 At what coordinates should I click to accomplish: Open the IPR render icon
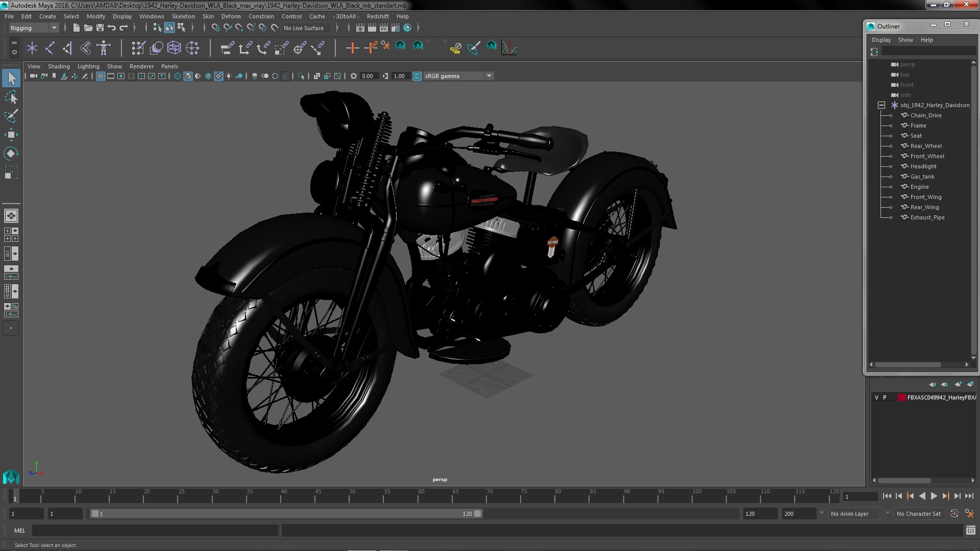click(383, 28)
